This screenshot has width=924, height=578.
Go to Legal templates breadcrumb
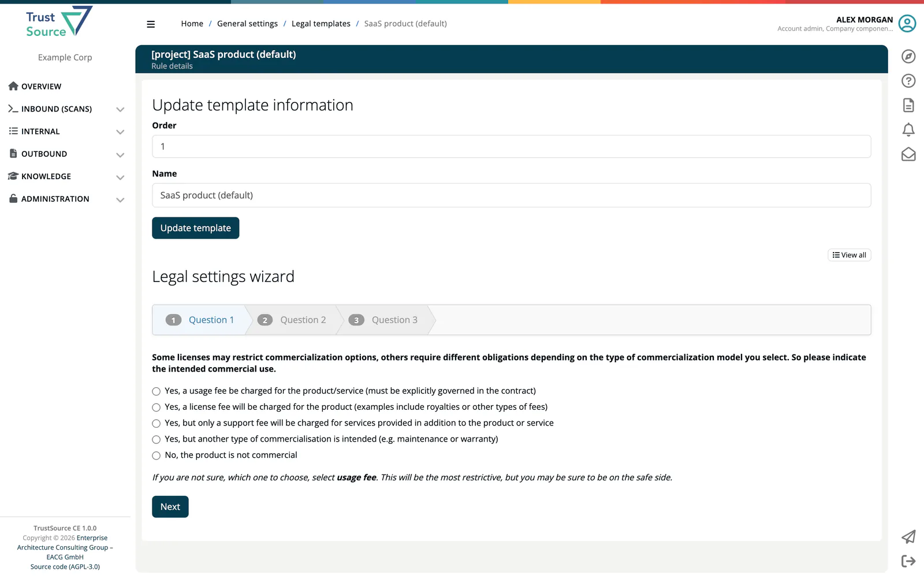click(321, 24)
